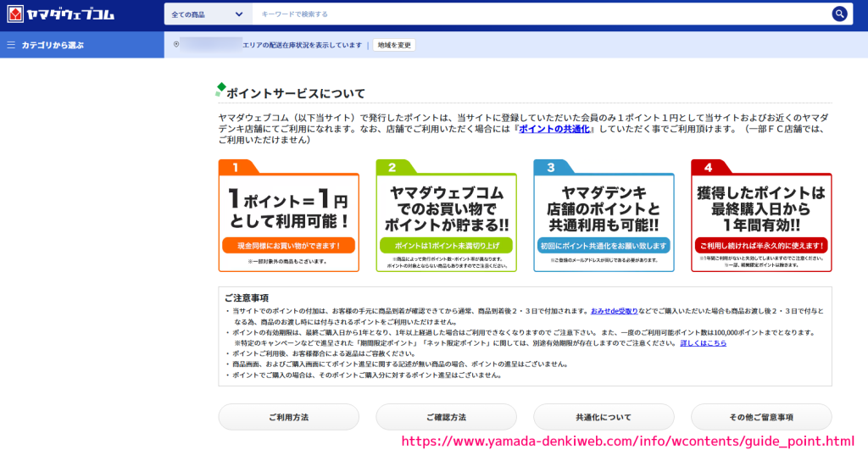
Task: Open the カテゴリから選ぶ menu
Action: (x=82, y=45)
